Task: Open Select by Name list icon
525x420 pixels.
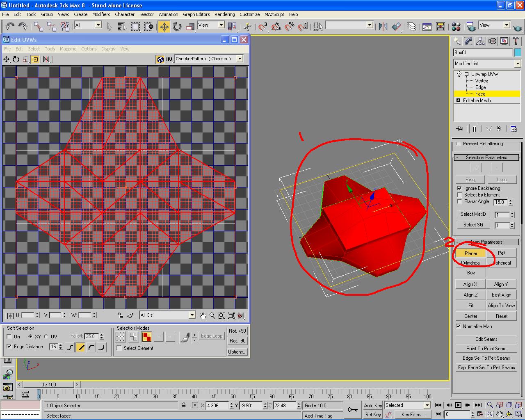Action: [122, 27]
